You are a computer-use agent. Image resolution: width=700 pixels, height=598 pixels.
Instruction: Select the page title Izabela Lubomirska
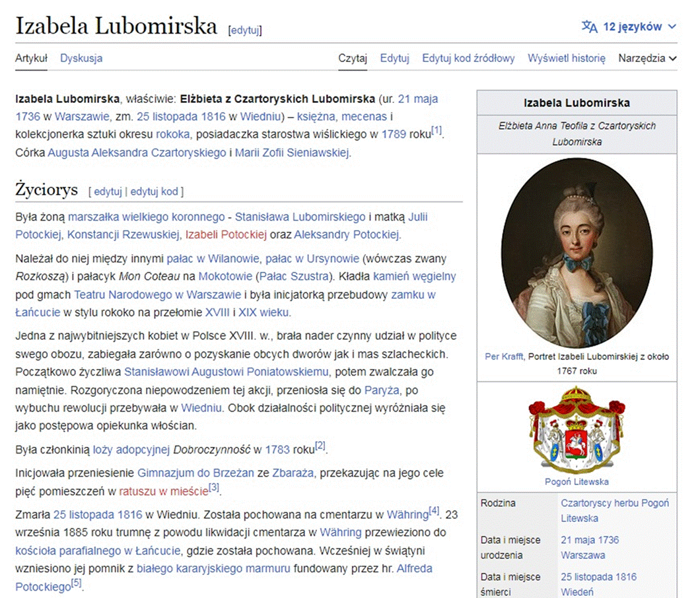click(x=116, y=26)
